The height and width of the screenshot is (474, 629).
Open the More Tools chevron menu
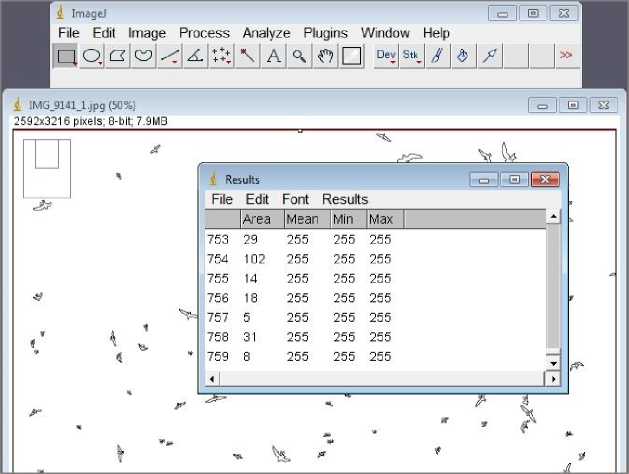click(x=566, y=55)
